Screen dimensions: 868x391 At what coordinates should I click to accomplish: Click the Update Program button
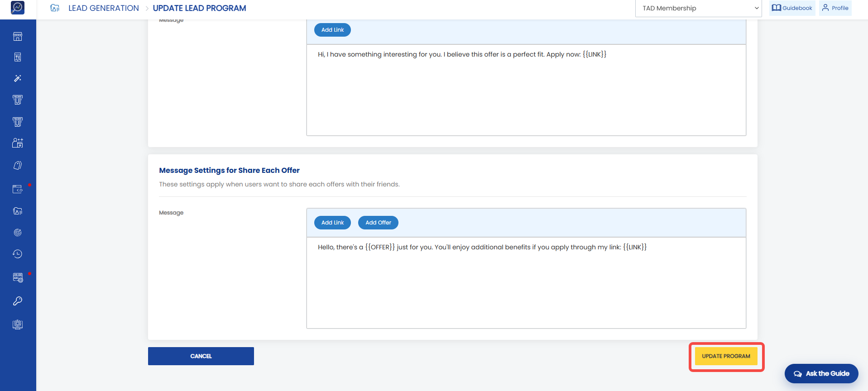726,356
